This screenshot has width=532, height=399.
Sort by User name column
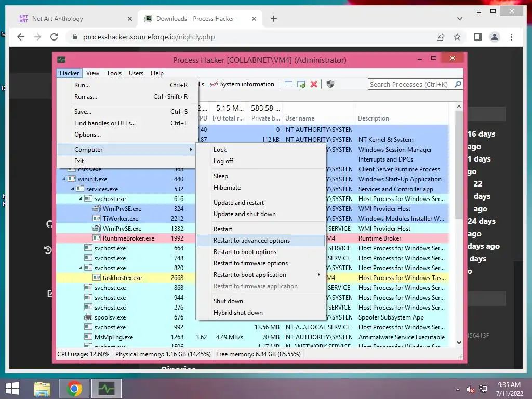pyautogui.click(x=319, y=118)
